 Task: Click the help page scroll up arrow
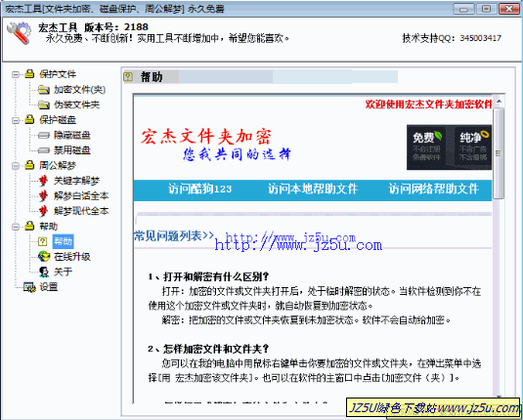point(499,101)
